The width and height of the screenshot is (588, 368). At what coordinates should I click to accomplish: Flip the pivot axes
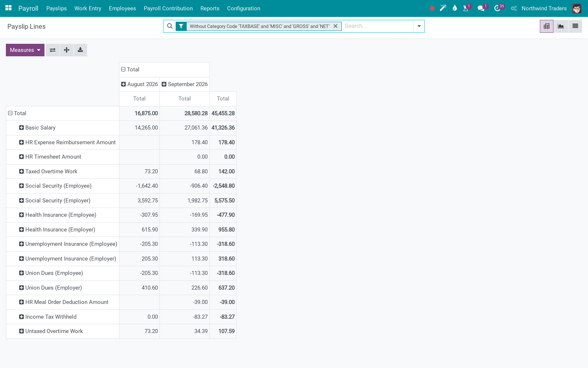point(53,50)
